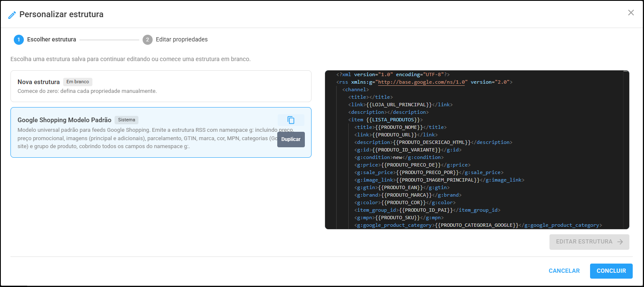The height and width of the screenshot is (287, 644).
Task: Click the LISTA_PRODUTOS item line in code
Action: tap(386, 120)
